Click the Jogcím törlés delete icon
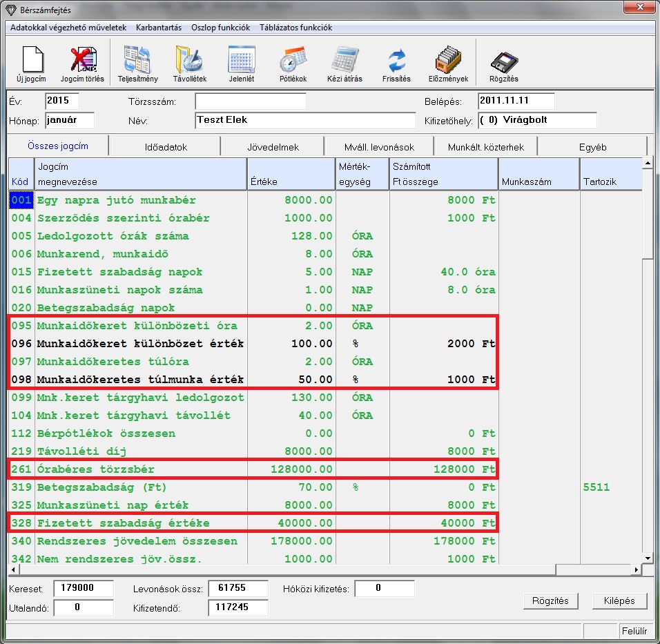660x644 pixels. pyautogui.click(x=82, y=61)
